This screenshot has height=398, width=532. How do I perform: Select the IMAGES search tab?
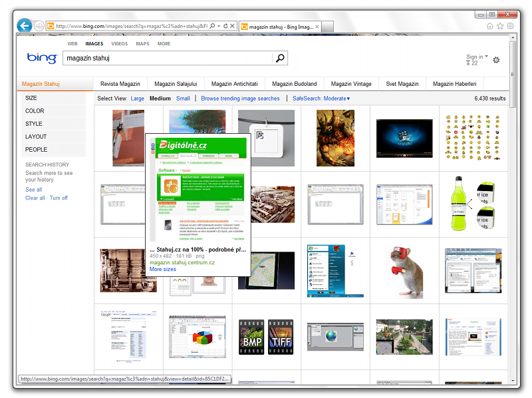click(x=94, y=44)
